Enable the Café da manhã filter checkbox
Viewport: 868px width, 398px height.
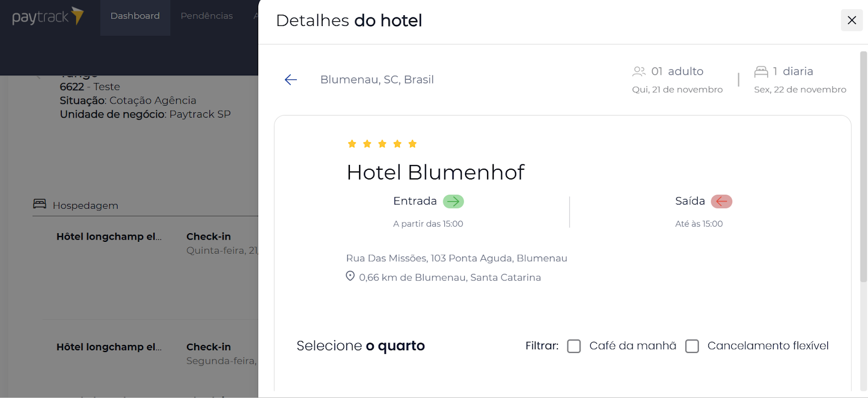(574, 346)
